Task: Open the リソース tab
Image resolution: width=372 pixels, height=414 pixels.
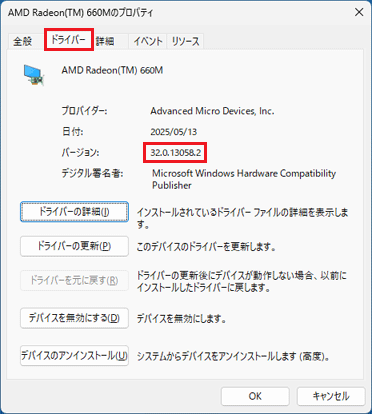Action: click(185, 42)
